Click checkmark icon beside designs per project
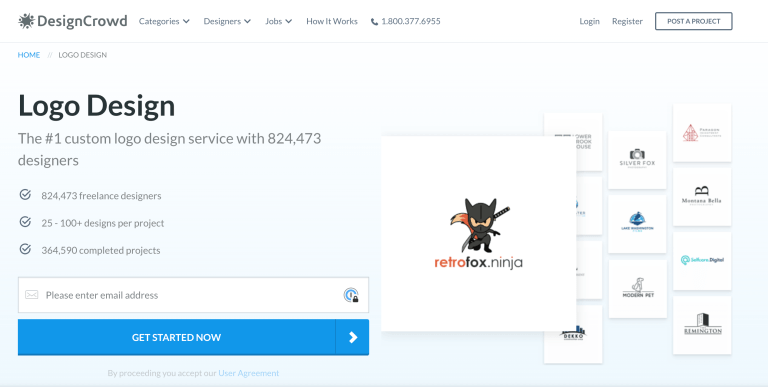This screenshot has height=387, width=768. click(x=25, y=222)
